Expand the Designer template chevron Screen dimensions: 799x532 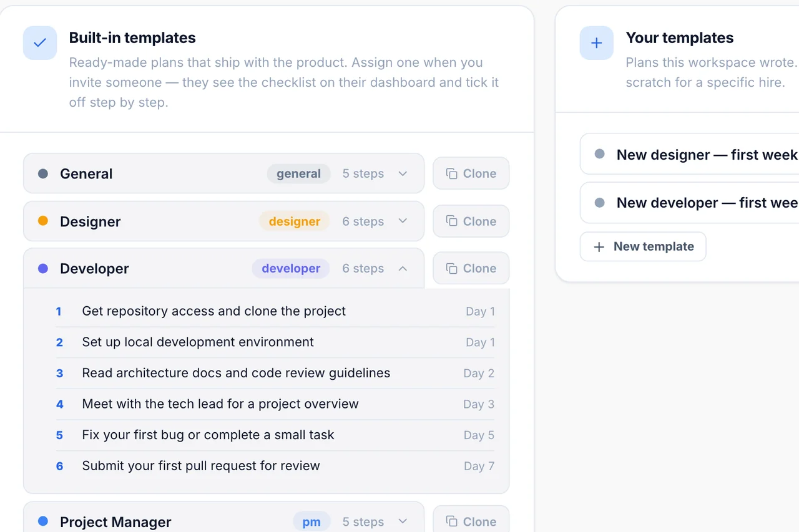403,221
